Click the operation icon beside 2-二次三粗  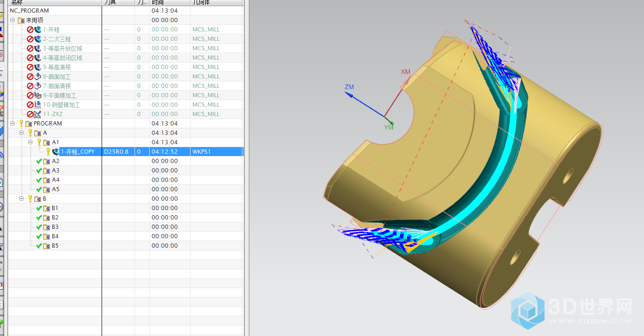[x=38, y=39]
